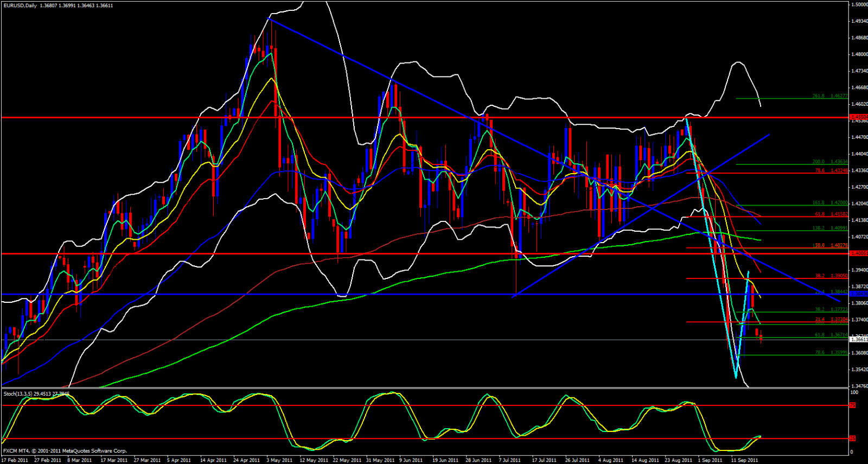Viewport: 868px width, 464px height.
Task: Select the 1.42700 price axis label
Action: [x=859, y=187]
